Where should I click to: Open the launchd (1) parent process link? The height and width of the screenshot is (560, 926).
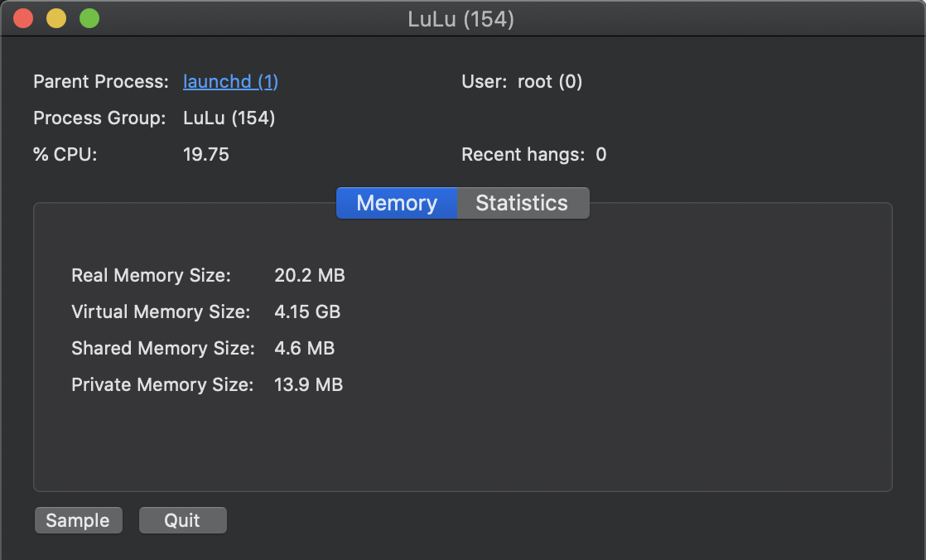click(x=230, y=81)
